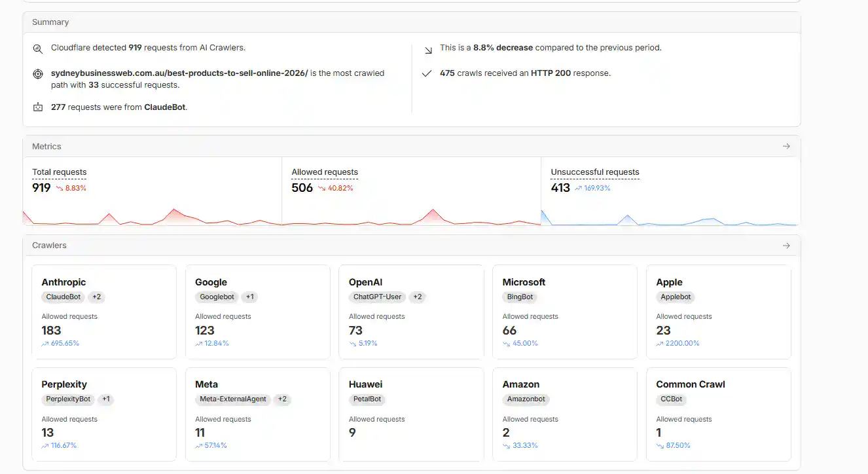Click the CCBot tag
The height and width of the screenshot is (474, 868).
[x=672, y=399]
